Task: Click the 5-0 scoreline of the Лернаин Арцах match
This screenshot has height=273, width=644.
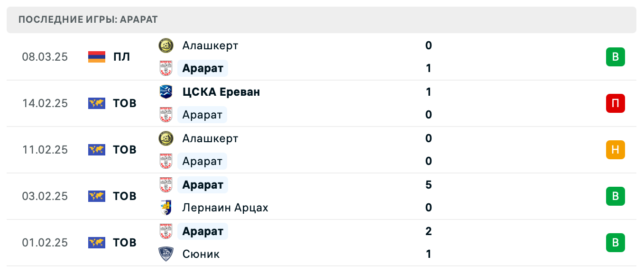Action: pyautogui.click(x=428, y=196)
